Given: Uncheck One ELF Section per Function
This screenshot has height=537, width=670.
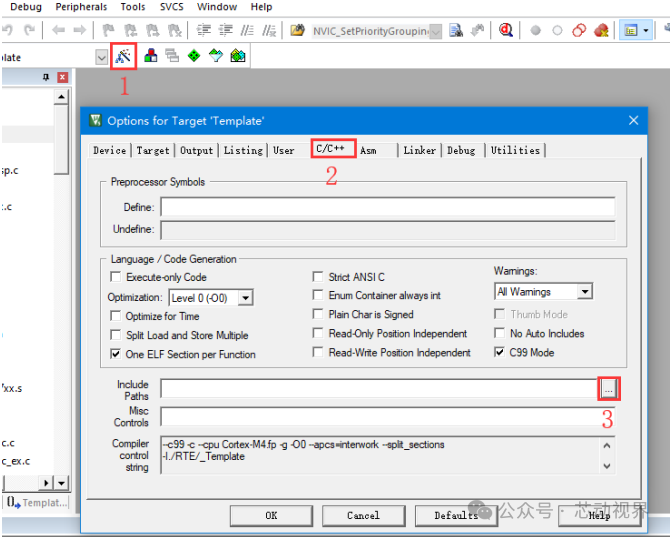Looking at the screenshot, I should tap(115, 354).
